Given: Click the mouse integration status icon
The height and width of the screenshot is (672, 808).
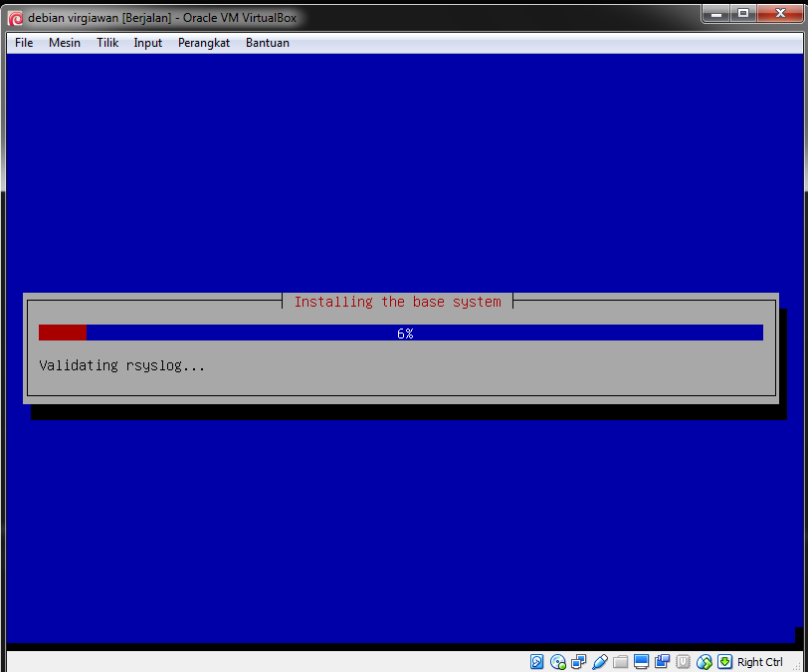Looking at the screenshot, I should [704, 662].
